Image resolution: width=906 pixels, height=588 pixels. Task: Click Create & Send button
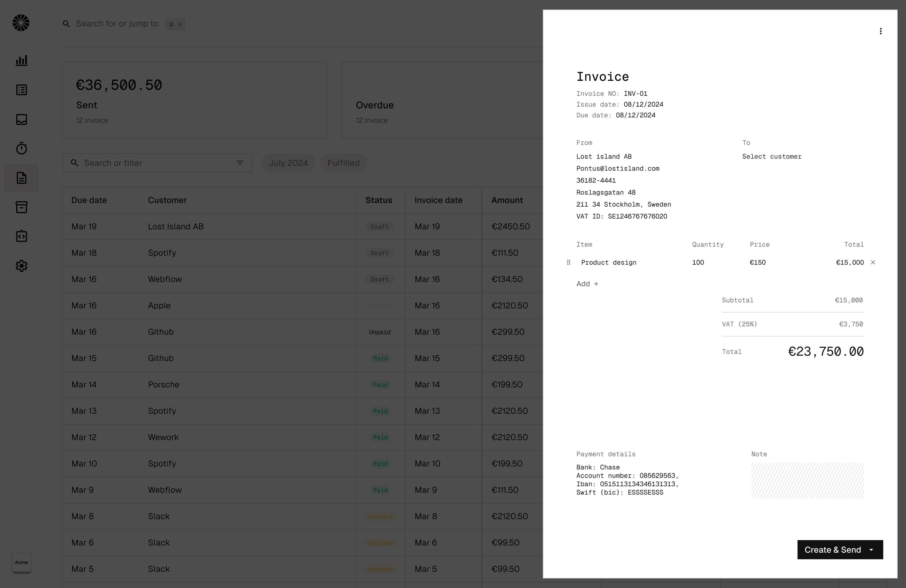pyautogui.click(x=832, y=550)
